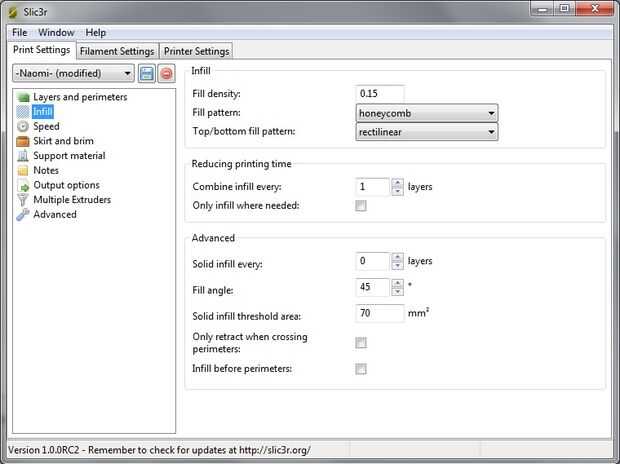Viewport: 620px width, 464px height.
Task: Delete preset using red remove icon
Action: pos(166,74)
